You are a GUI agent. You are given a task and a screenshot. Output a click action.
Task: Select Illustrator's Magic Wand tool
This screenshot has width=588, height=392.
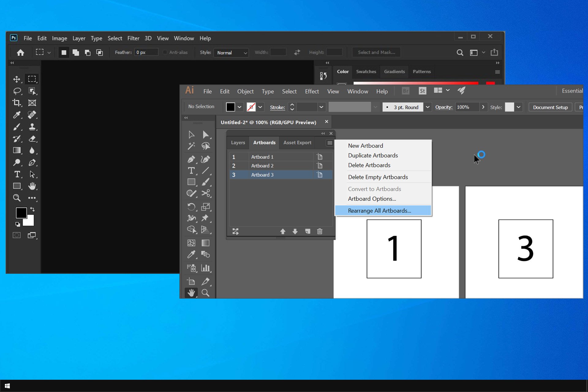click(191, 146)
